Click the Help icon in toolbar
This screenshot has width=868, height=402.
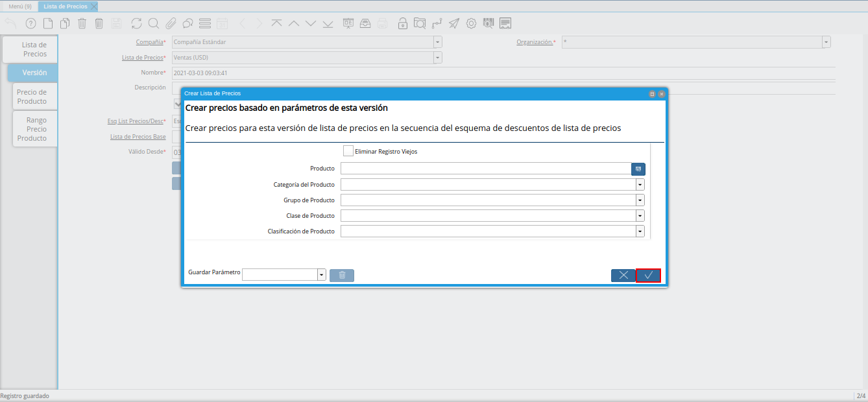[x=30, y=24]
